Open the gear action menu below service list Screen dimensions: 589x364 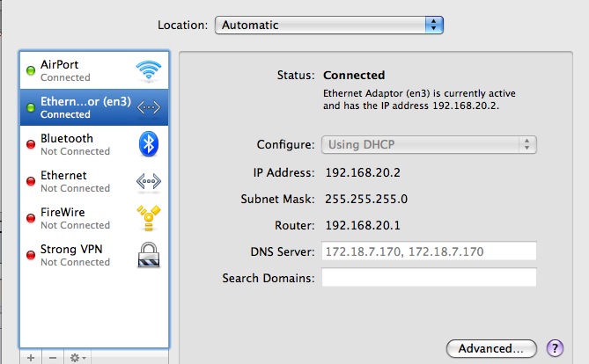pyautogui.click(x=77, y=358)
